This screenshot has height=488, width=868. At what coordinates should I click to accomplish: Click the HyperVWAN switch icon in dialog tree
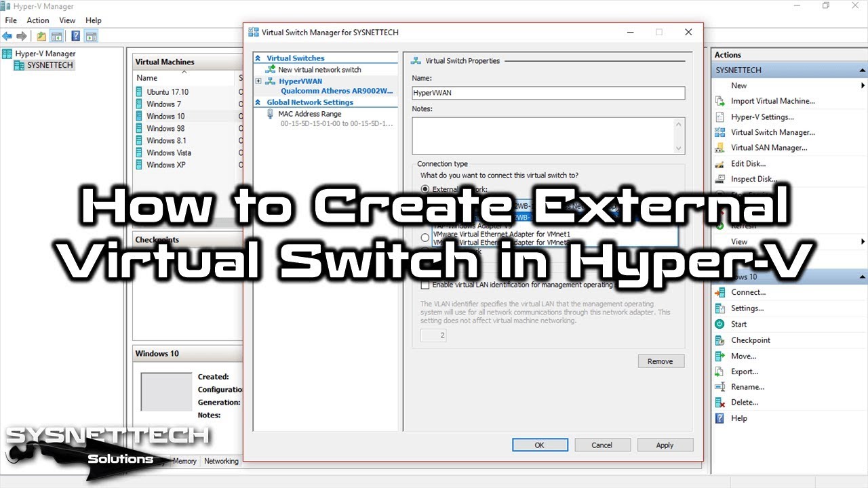pyautogui.click(x=271, y=81)
